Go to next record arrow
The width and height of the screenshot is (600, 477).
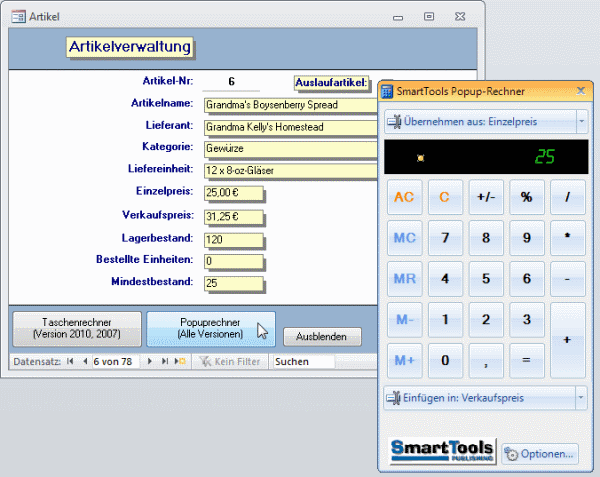pyautogui.click(x=150, y=361)
